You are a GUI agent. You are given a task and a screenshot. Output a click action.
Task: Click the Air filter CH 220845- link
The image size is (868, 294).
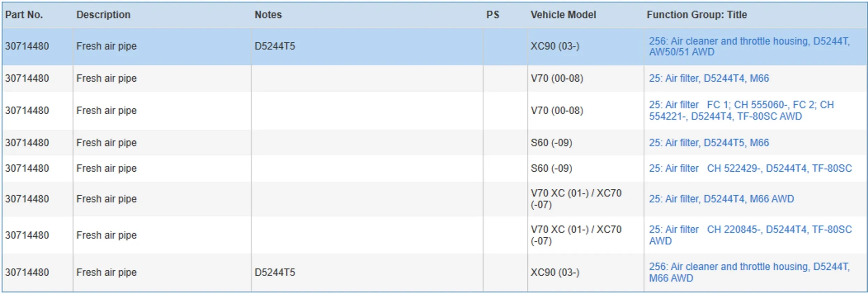pos(750,235)
